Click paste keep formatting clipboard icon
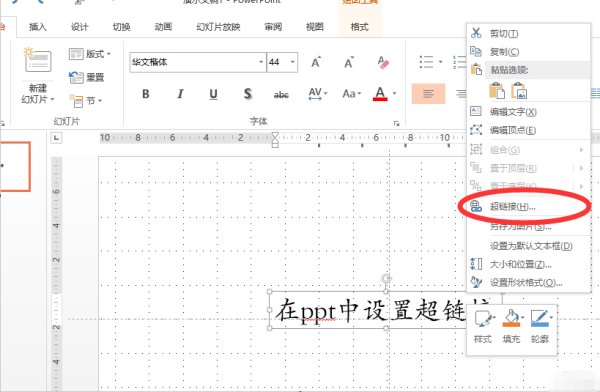600x392 pixels. [x=497, y=91]
